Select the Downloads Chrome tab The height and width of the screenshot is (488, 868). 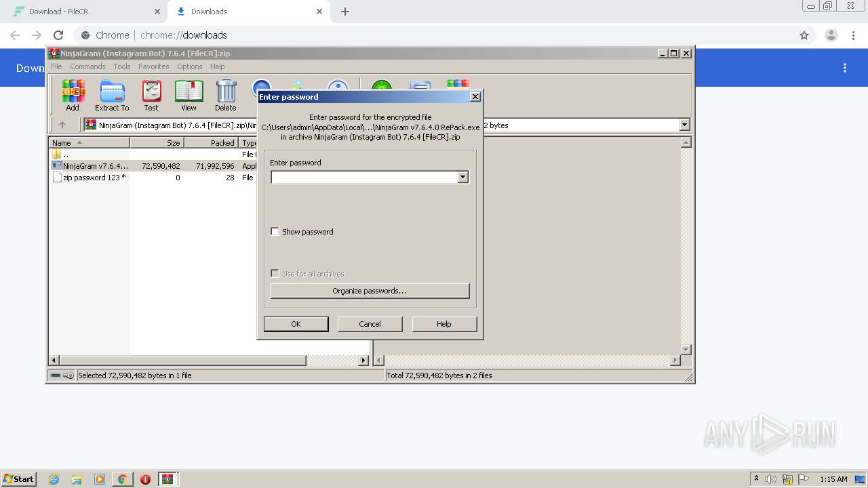click(x=248, y=12)
